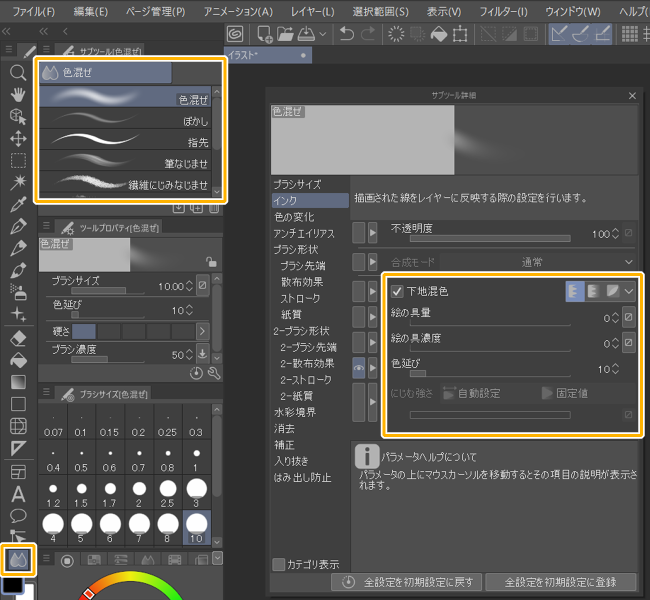Switch to the イラスト canvas tab
This screenshot has width=650, height=600.
click(268, 55)
